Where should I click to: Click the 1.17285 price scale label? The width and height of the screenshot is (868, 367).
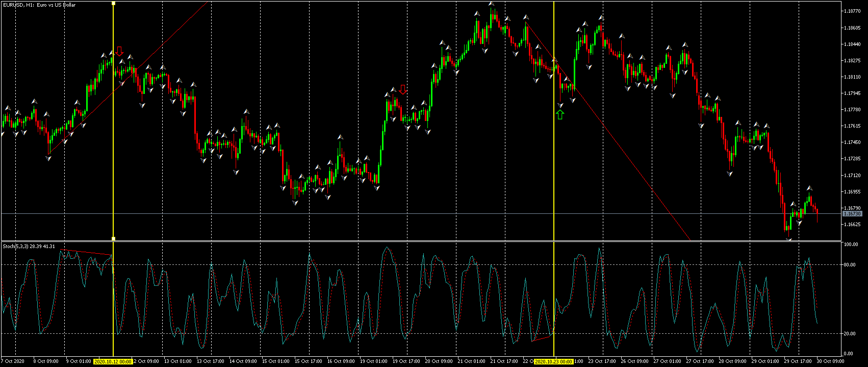(x=852, y=159)
